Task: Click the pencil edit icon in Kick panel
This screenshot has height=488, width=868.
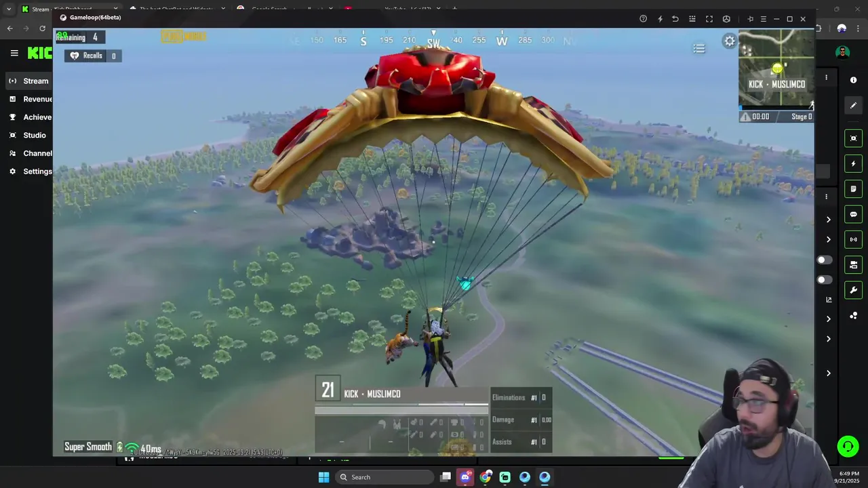Action: (854, 105)
